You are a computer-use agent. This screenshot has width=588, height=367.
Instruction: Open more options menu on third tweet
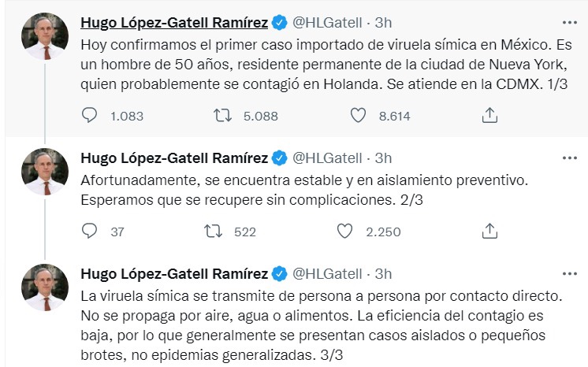(568, 273)
